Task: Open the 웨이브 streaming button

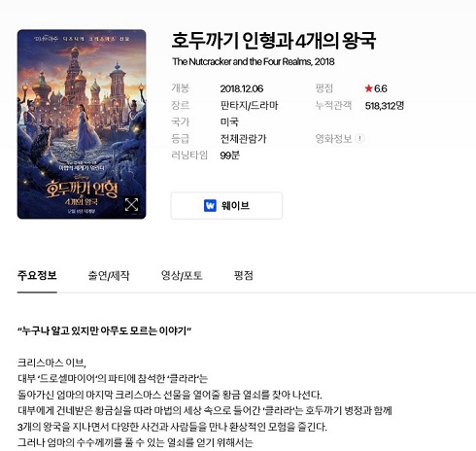Action: tap(226, 205)
